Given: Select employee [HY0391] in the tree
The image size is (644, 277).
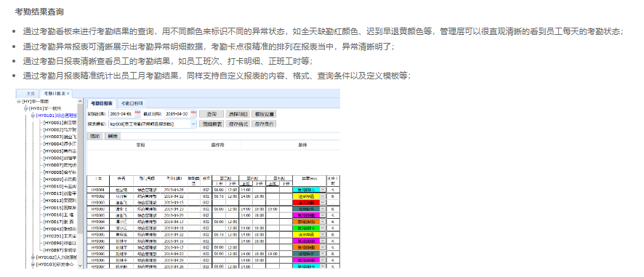Looking at the screenshot, I should point(60,236).
